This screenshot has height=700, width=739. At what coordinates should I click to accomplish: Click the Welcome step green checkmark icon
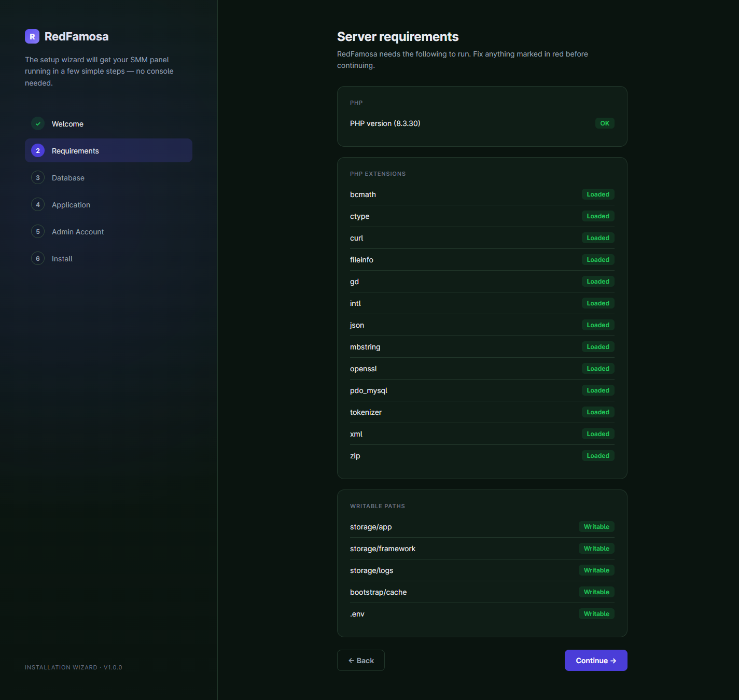(x=38, y=124)
